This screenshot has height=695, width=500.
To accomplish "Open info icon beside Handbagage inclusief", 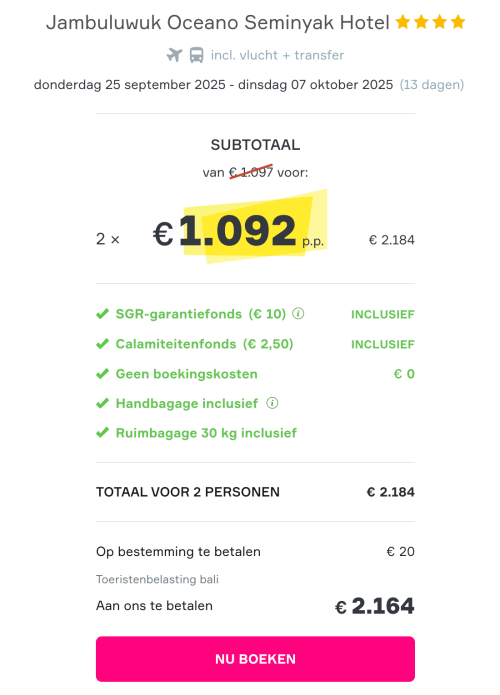I will pos(272,403).
